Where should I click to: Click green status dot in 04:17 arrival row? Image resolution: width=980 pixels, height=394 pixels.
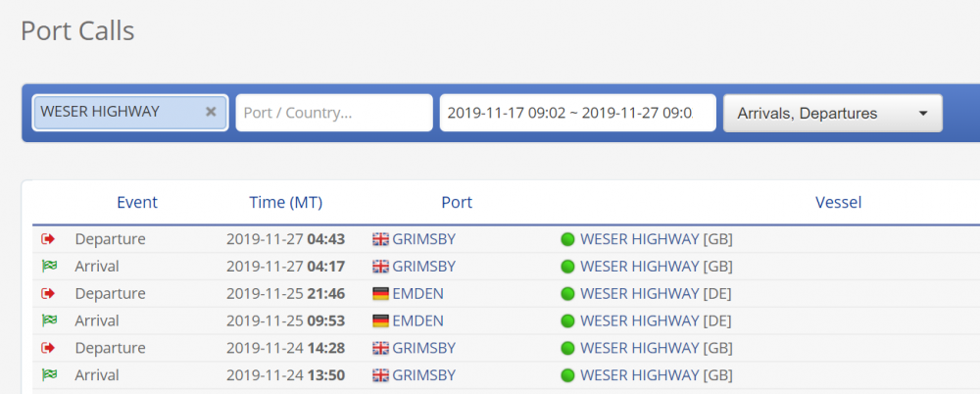click(x=567, y=267)
